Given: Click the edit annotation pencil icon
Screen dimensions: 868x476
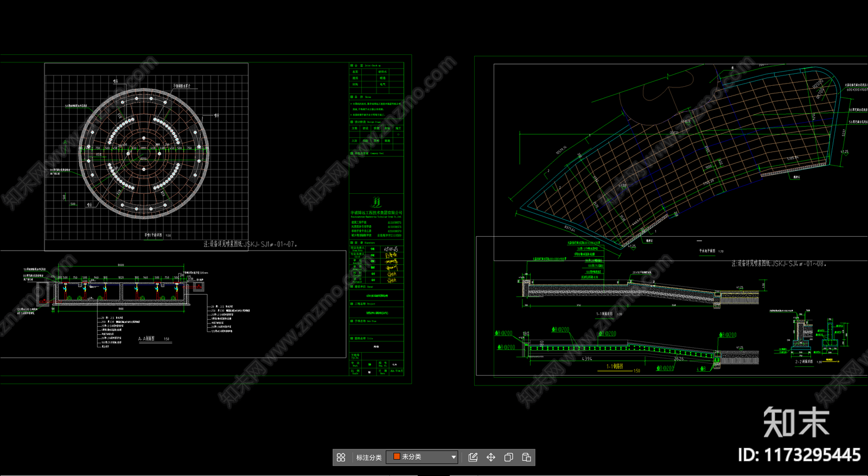Looking at the screenshot, I should coord(473,458).
